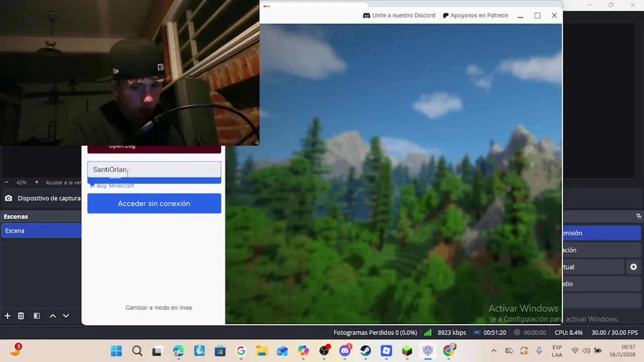
Task: Open Outlook from the taskbar
Action: coord(282,351)
